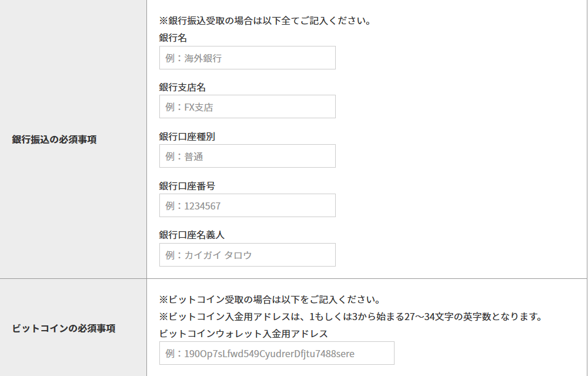Click the ビットコインウォレット入金用アドレス field
Viewport: 588px width, 376px height.
click(277, 353)
